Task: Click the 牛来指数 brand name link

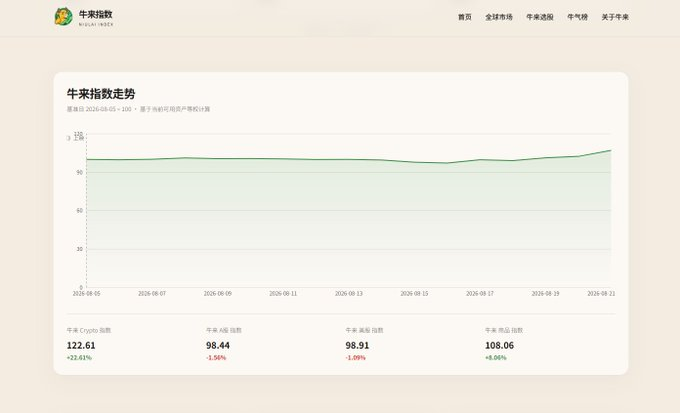Action: [x=96, y=17]
